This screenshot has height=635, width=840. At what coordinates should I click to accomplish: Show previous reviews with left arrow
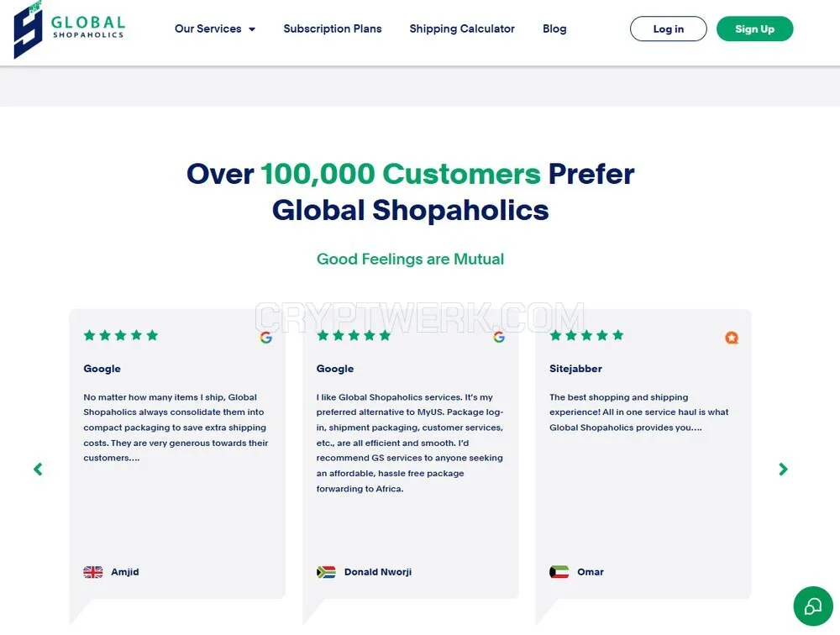coord(38,470)
